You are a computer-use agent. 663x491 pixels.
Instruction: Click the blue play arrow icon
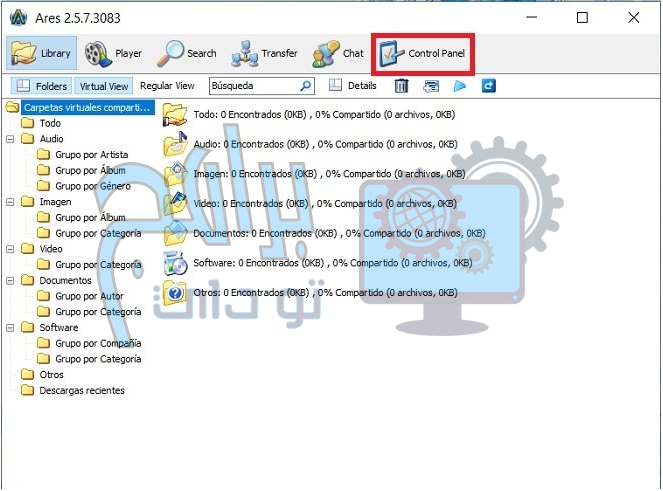[x=460, y=86]
